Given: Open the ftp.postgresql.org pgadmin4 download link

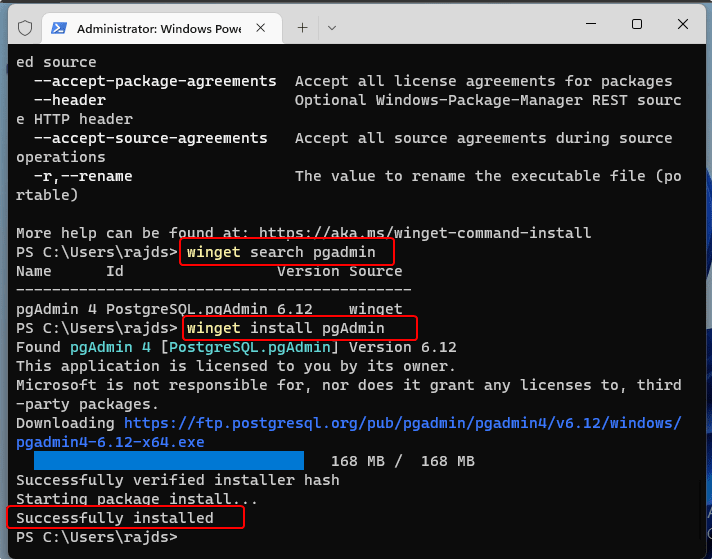Looking at the screenshot, I should point(349,432).
